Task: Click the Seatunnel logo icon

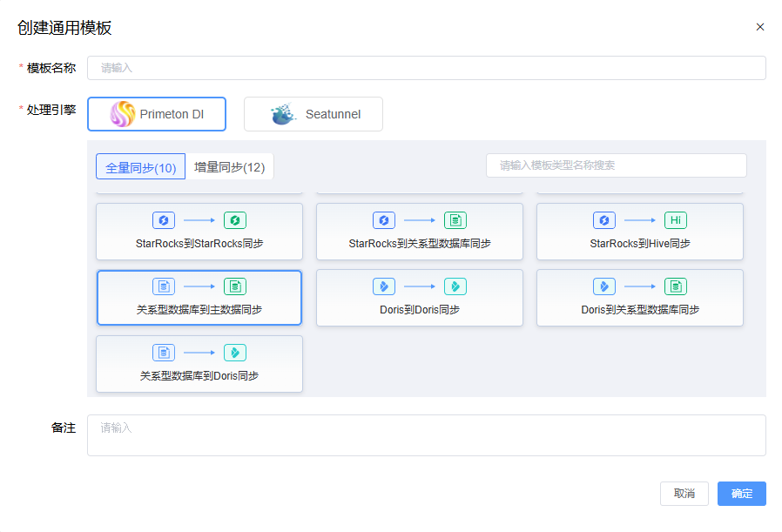Action: (280, 113)
